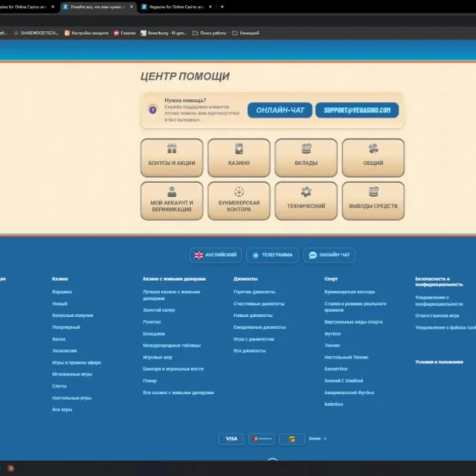Click the support@vegasino.com button
Image resolution: width=476 pixels, height=476 pixels.
point(357,110)
